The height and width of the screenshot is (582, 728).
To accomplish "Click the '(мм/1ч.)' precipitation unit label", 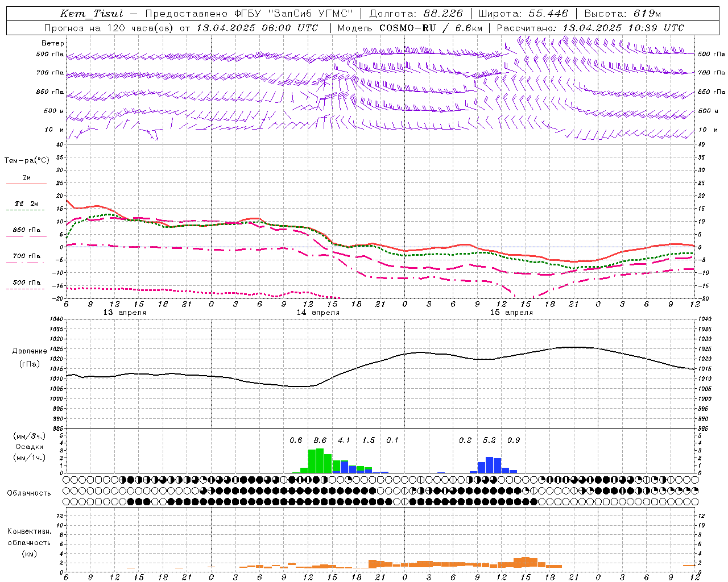I will 30,458.
